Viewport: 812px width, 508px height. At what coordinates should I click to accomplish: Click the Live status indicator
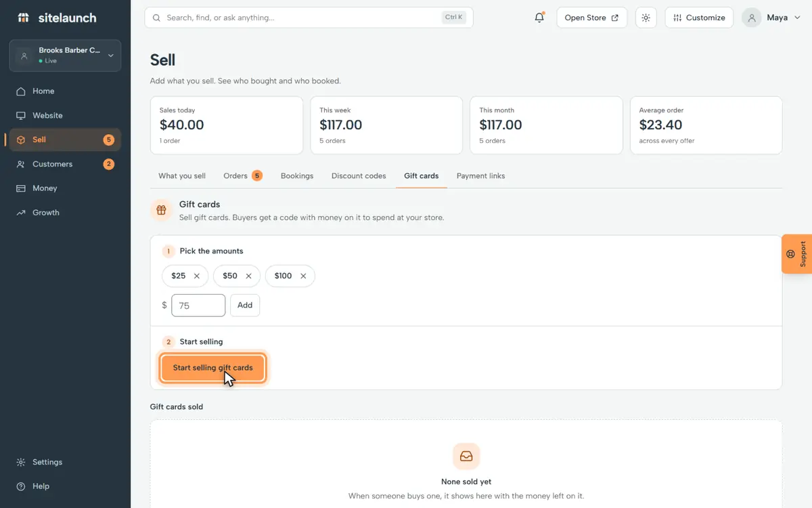point(48,61)
